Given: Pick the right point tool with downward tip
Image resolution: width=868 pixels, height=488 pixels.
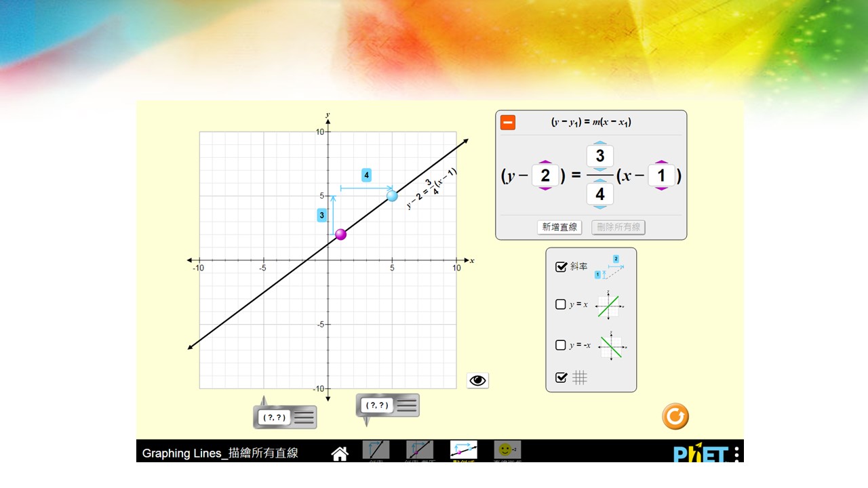Looking at the screenshot, I should pyautogui.click(x=388, y=405).
